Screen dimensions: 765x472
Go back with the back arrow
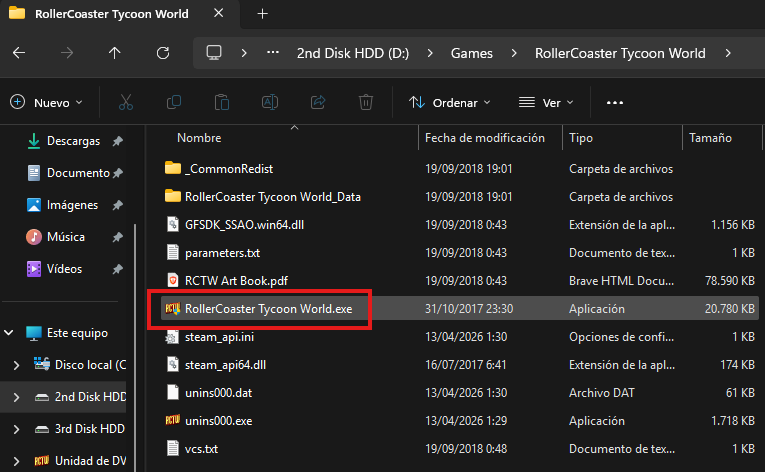pyautogui.click(x=19, y=53)
